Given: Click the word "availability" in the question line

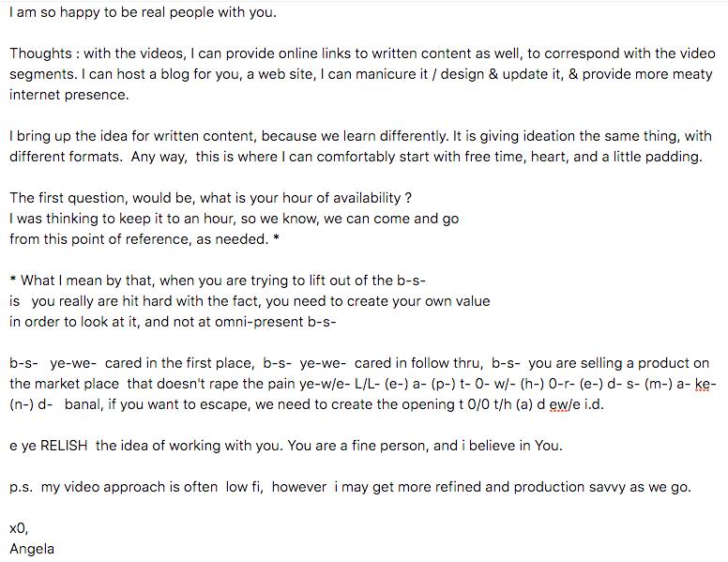Looking at the screenshot, I should (367, 198).
